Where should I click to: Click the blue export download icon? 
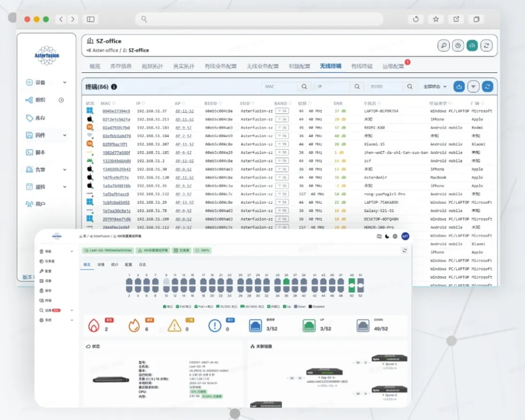click(x=459, y=87)
